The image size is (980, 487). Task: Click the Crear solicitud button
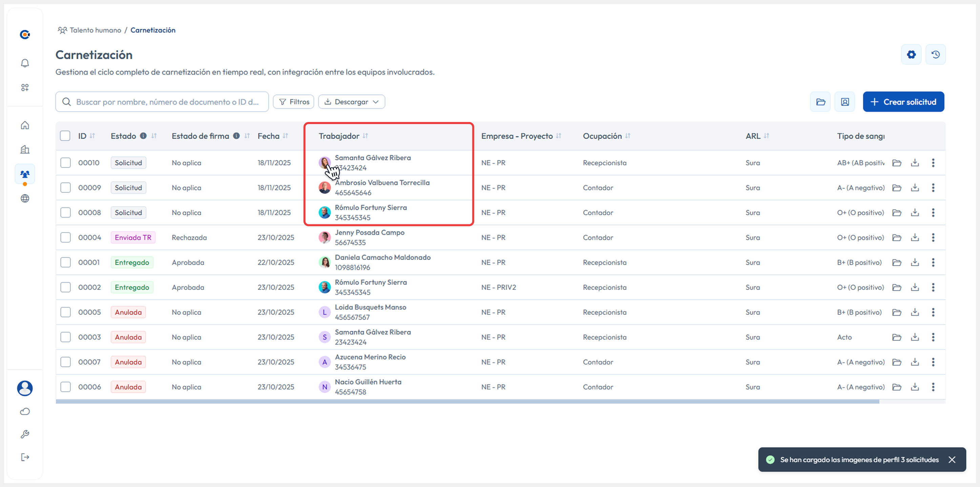(x=903, y=102)
